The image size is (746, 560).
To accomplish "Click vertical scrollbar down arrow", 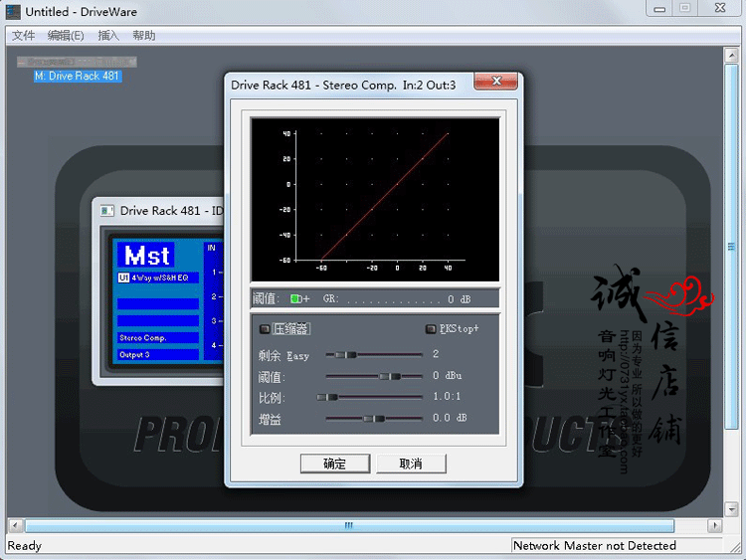I will click(731, 509).
